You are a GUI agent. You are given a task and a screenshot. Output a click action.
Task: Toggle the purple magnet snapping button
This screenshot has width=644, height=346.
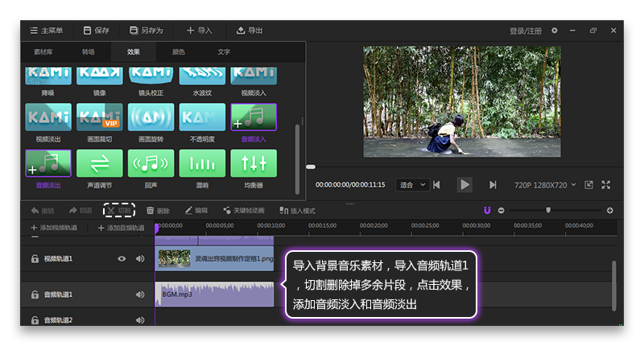click(487, 211)
